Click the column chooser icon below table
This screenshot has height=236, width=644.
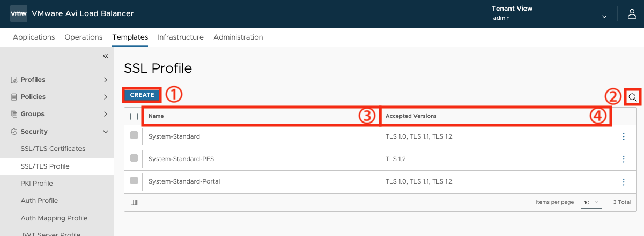tap(134, 202)
